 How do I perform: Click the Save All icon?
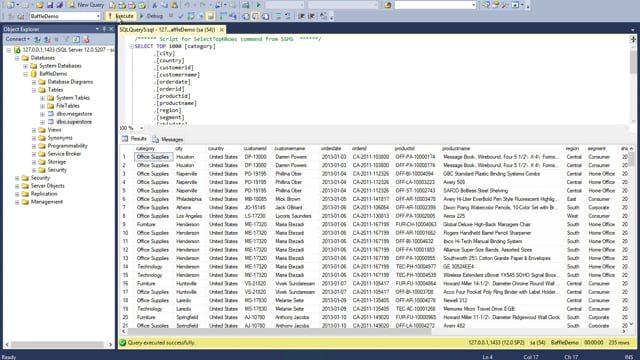coord(60,5)
